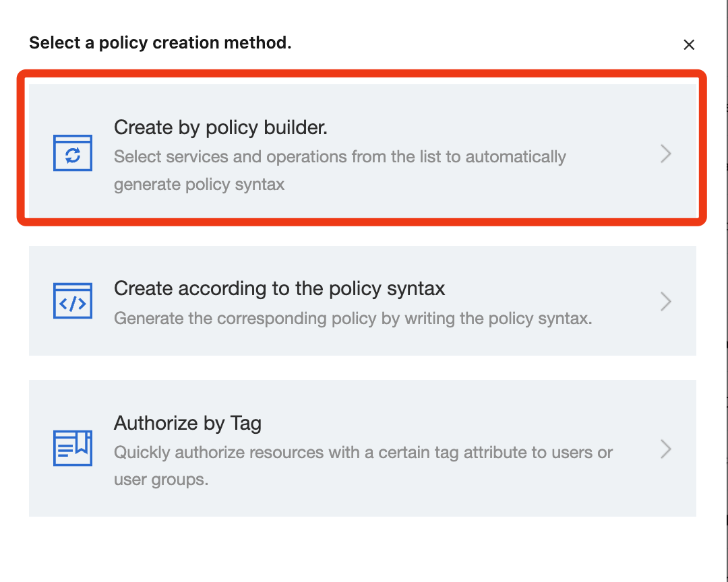
Task: Open the chevron for Create according to policy syntax
Action: [666, 301]
